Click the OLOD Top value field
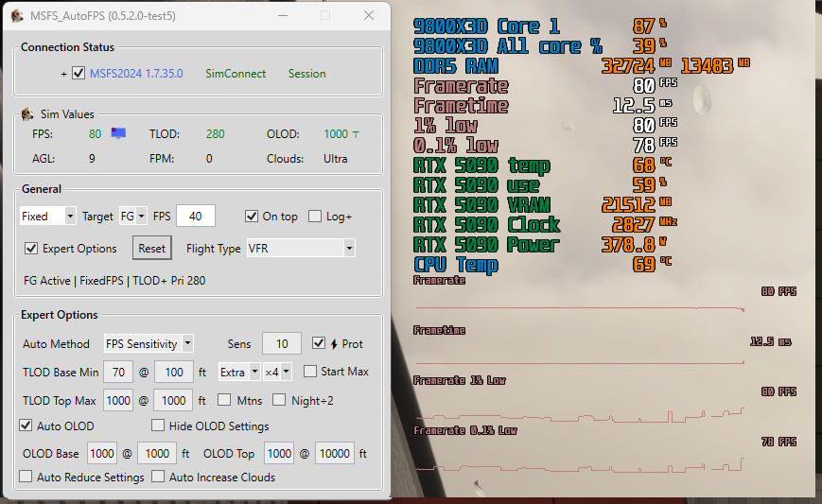Image resolution: width=822 pixels, height=504 pixels. [279, 453]
